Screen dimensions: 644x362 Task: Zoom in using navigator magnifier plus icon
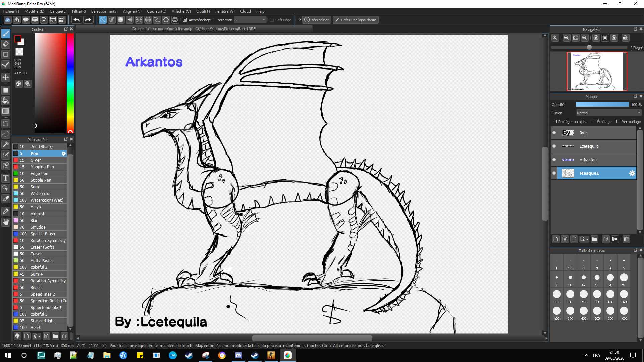click(x=566, y=38)
